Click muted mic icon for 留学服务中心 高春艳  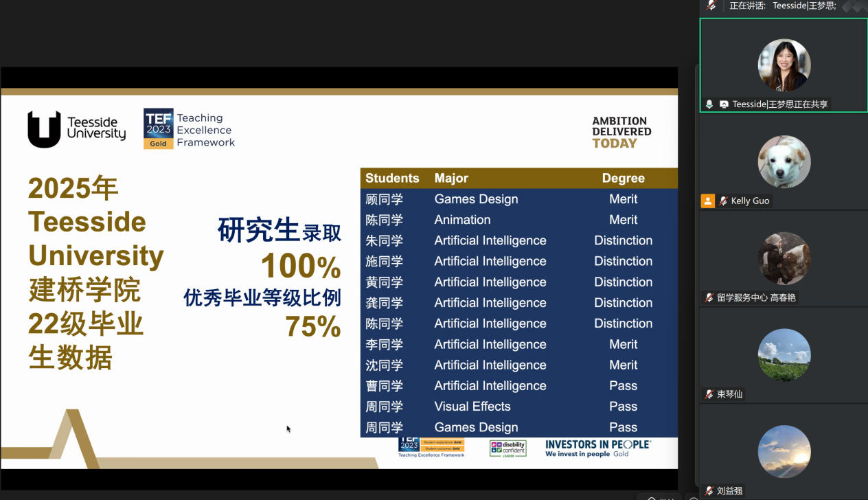[x=709, y=297]
